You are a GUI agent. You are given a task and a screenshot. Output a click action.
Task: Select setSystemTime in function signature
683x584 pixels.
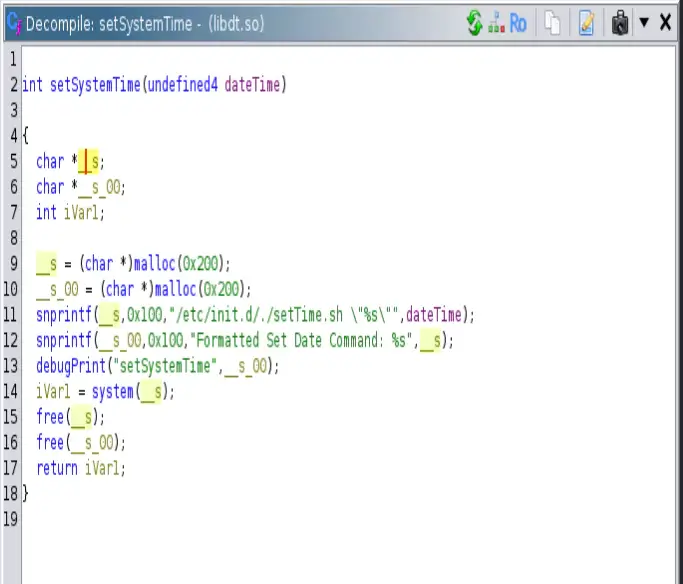coord(95,84)
